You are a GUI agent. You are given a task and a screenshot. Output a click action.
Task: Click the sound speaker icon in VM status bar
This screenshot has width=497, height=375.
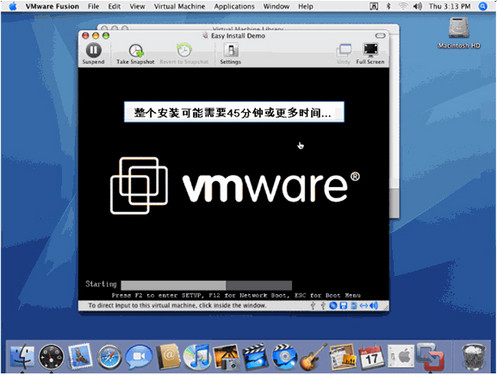click(374, 305)
